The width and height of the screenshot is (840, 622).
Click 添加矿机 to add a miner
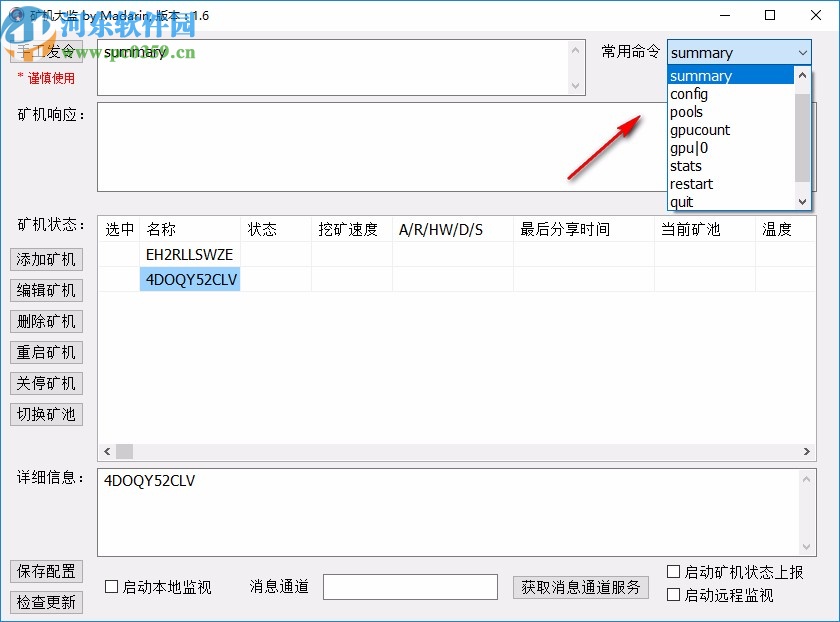coord(46,259)
